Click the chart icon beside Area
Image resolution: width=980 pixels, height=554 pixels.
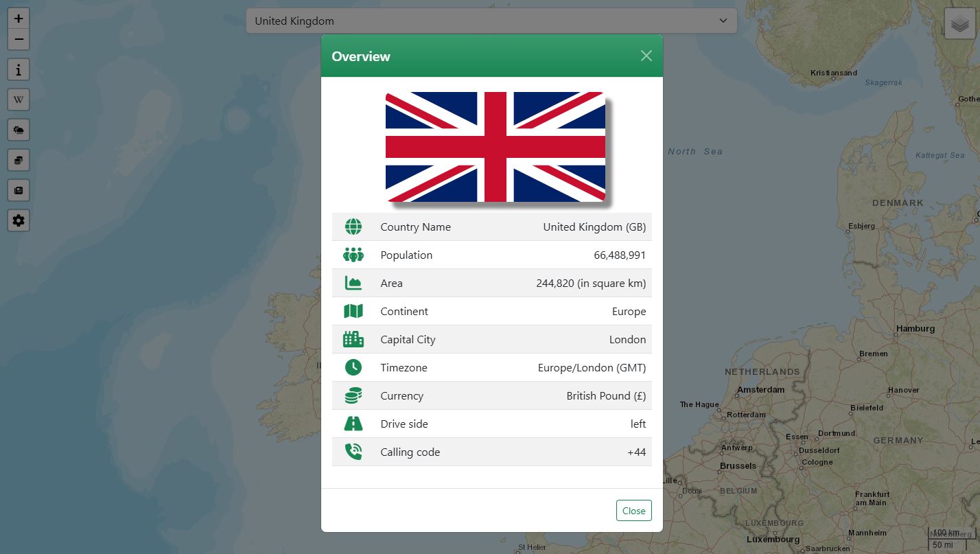(353, 283)
